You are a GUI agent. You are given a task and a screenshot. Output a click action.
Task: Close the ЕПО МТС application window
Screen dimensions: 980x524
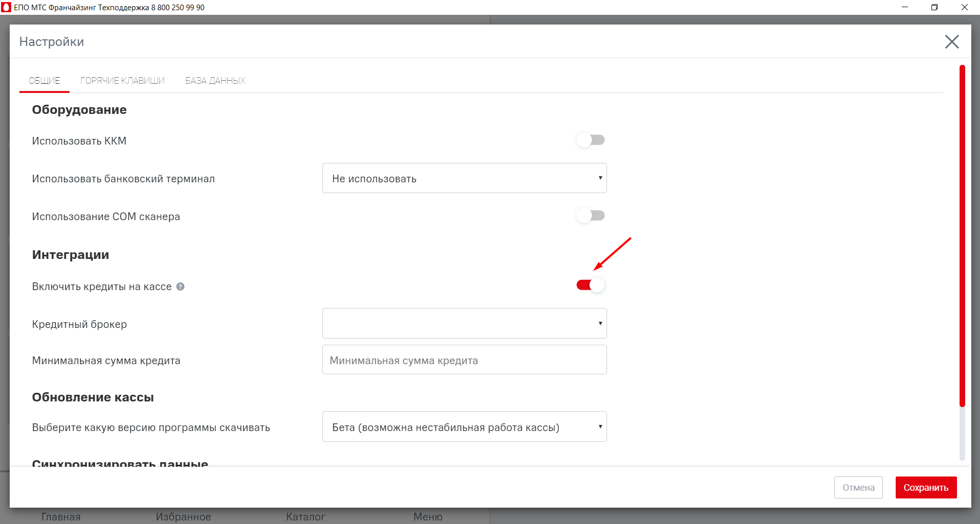(x=965, y=7)
